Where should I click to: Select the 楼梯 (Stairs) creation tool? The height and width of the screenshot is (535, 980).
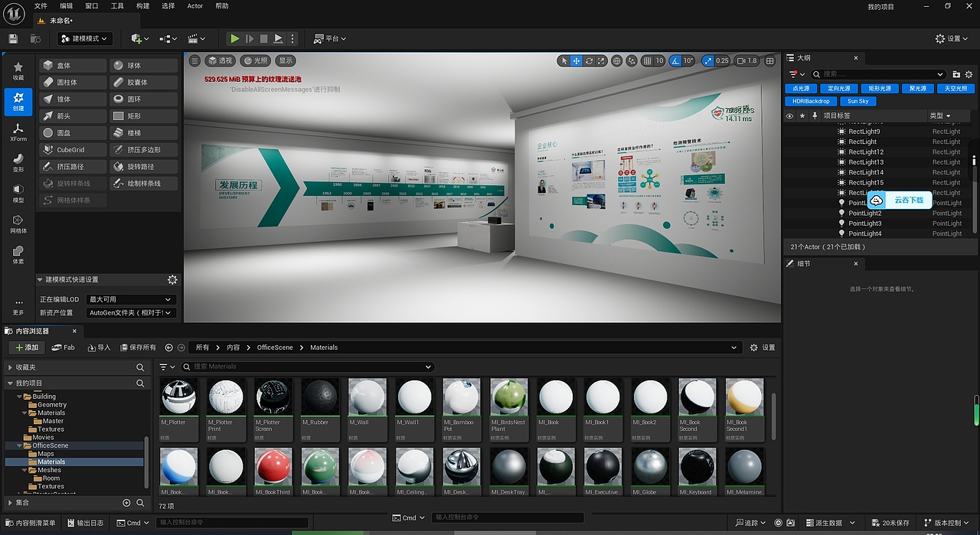pos(143,132)
